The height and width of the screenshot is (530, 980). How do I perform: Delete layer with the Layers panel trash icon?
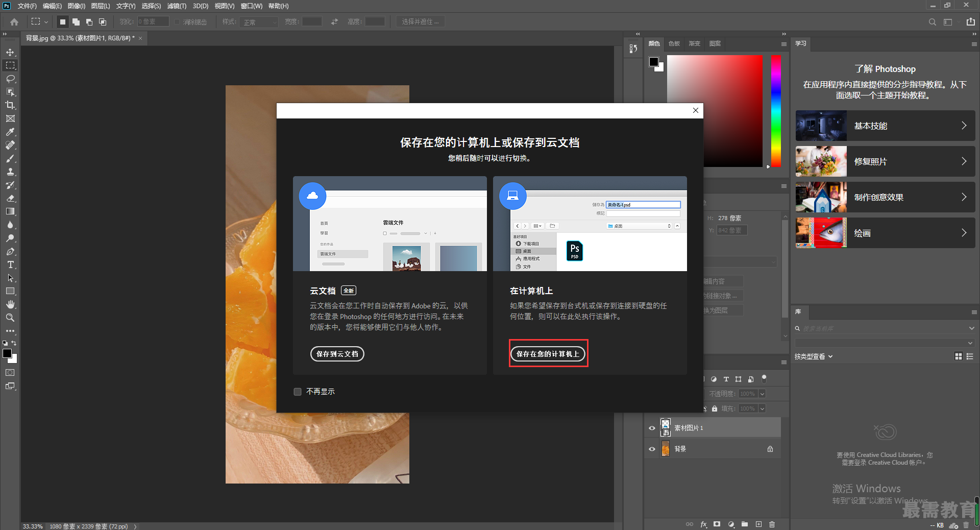click(x=772, y=524)
